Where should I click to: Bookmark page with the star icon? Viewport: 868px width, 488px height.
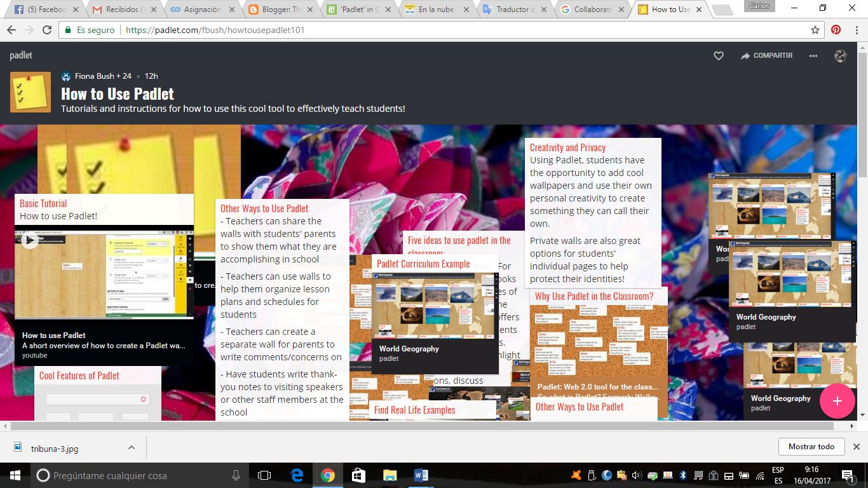(x=815, y=30)
